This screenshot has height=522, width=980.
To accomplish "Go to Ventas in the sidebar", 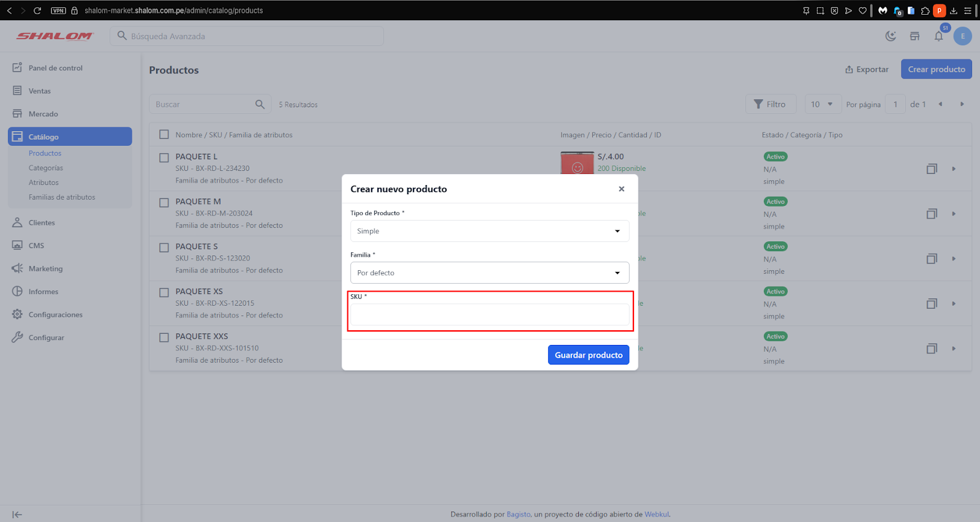I will (40, 91).
